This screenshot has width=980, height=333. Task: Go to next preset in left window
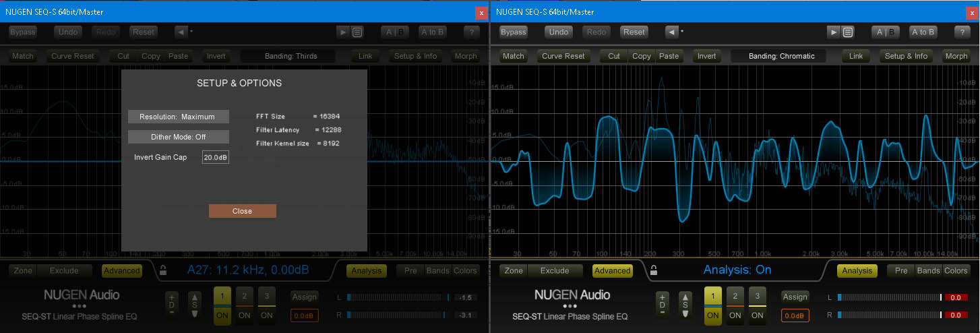point(344,32)
